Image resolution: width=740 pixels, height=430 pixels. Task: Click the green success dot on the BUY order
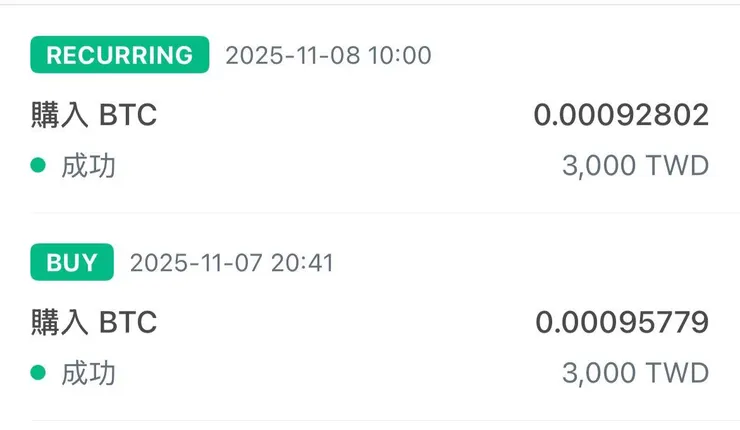38,373
